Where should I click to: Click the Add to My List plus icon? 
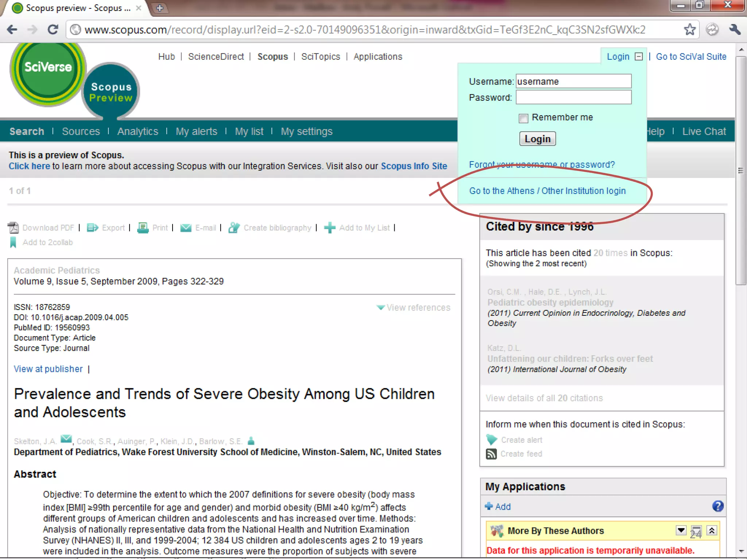pos(330,228)
